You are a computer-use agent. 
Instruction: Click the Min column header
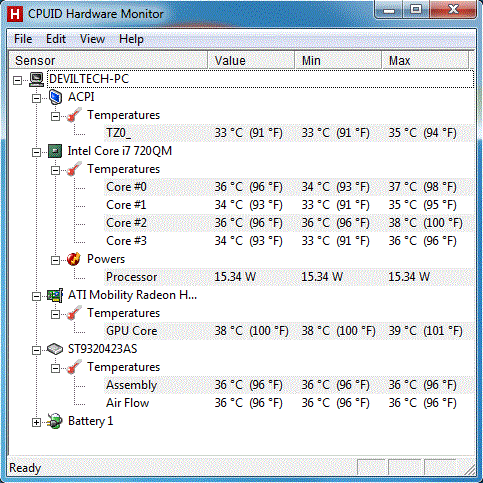click(338, 60)
